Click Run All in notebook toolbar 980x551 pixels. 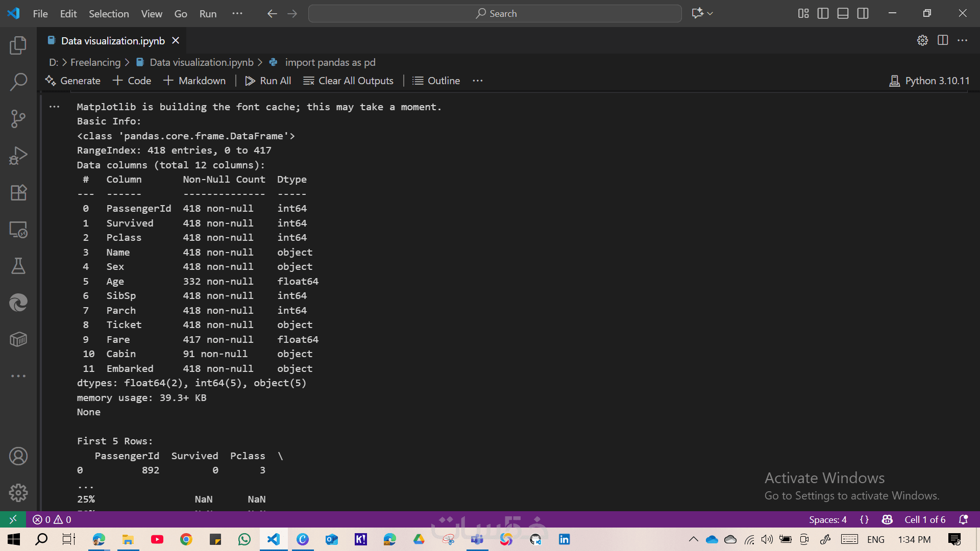(268, 81)
